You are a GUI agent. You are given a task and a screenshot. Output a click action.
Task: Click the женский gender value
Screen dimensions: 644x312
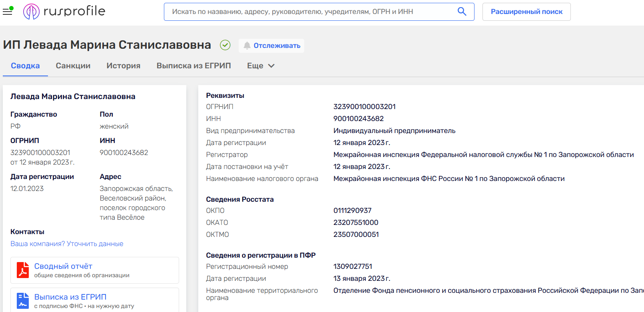coord(114,126)
